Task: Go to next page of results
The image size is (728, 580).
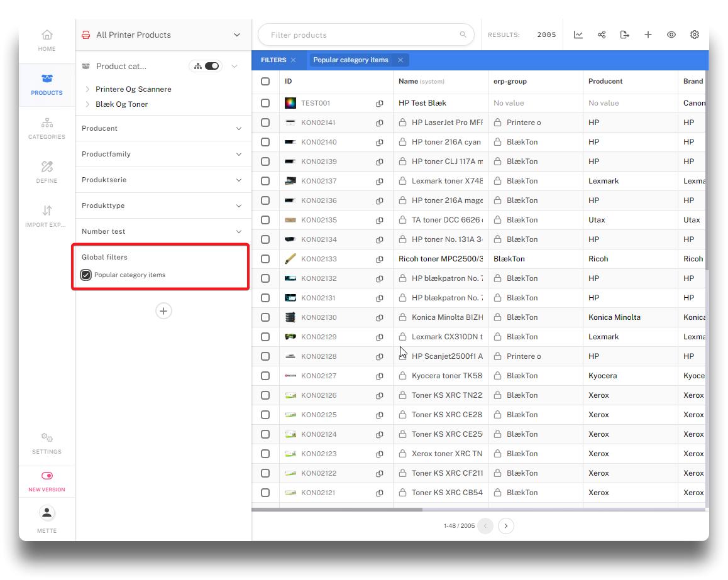Action: point(506,525)
